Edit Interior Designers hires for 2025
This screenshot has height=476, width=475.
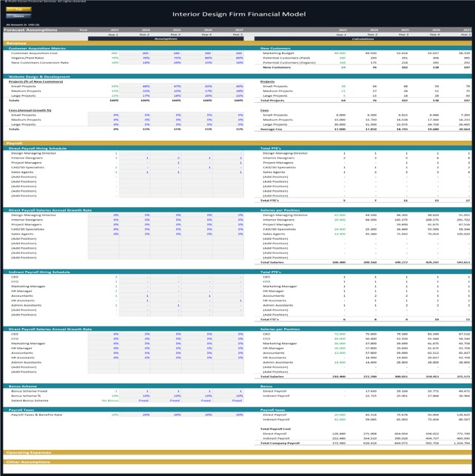pos(166,158)
